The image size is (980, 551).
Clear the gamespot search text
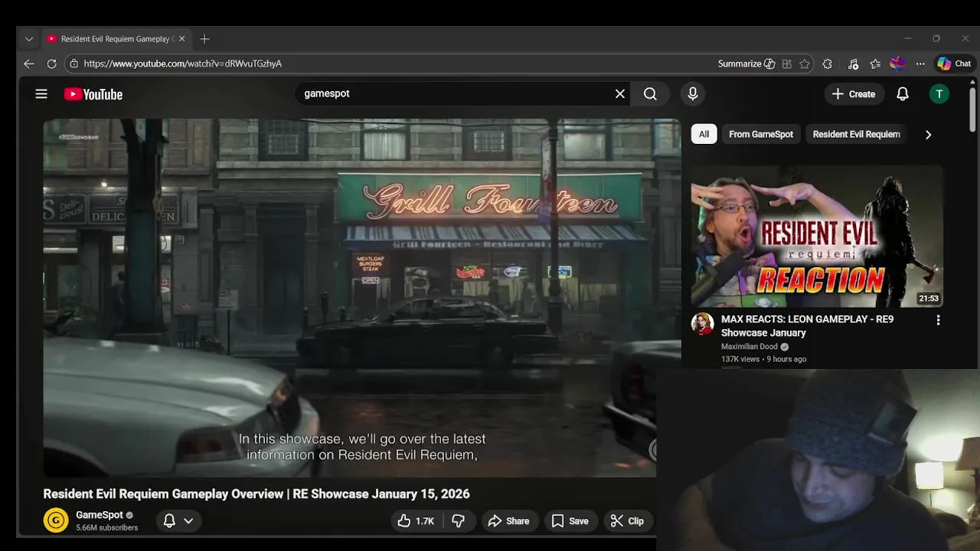[x=619, y=93]
